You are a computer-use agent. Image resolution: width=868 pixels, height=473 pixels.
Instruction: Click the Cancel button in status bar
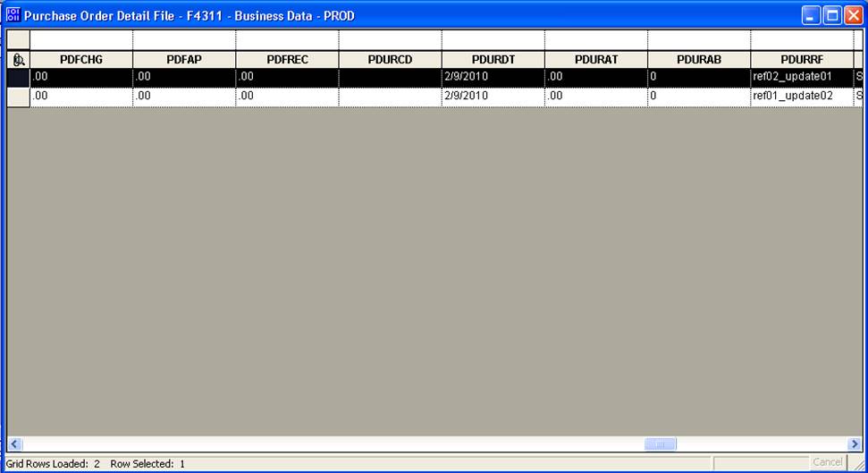pos(827,462)
